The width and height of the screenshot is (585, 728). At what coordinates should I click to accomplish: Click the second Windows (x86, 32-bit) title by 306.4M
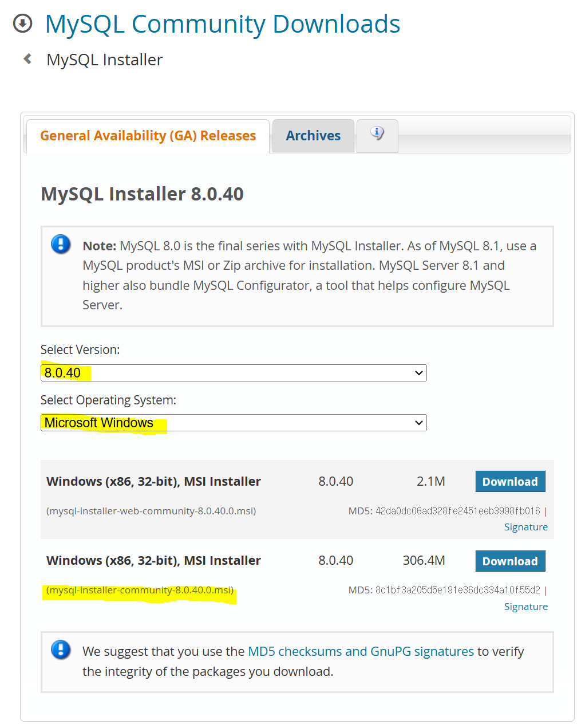153,561
